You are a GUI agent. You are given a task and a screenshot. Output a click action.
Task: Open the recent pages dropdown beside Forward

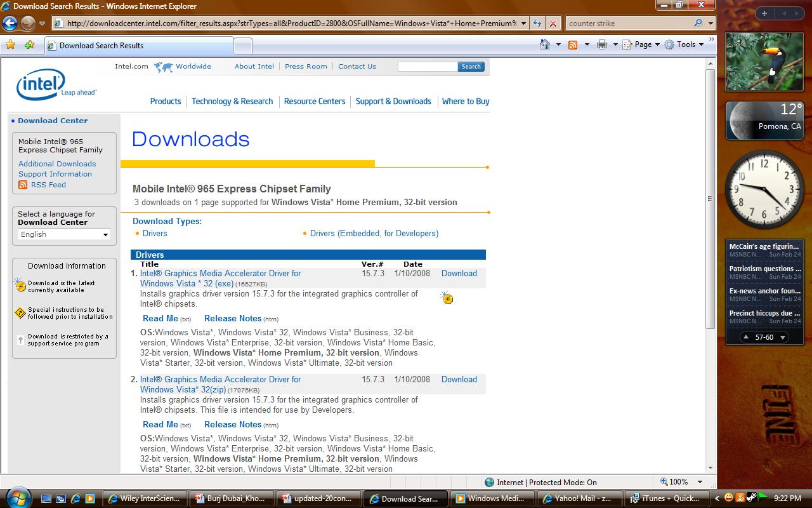click(43, 23)
